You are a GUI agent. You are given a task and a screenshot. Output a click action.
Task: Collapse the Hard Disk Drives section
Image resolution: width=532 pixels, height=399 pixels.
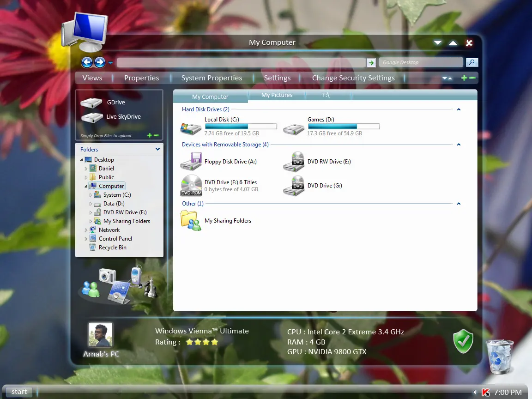point(459,109)
